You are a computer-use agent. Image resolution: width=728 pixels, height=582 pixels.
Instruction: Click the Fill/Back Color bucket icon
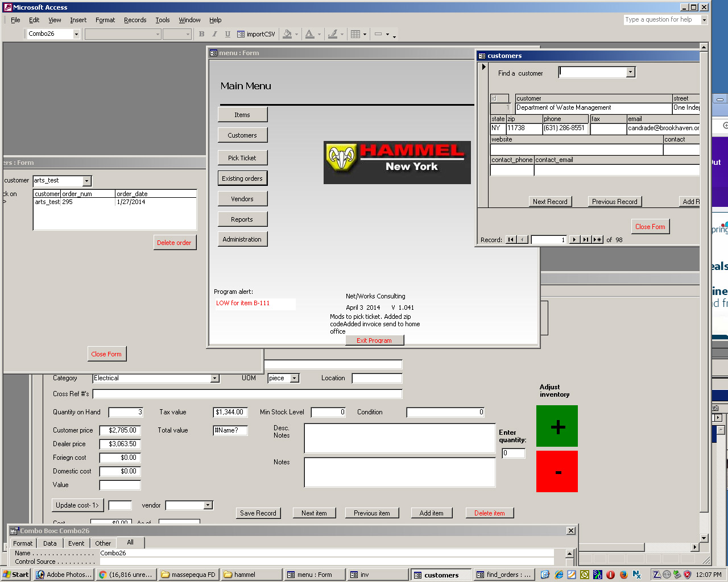coord(287,34)
